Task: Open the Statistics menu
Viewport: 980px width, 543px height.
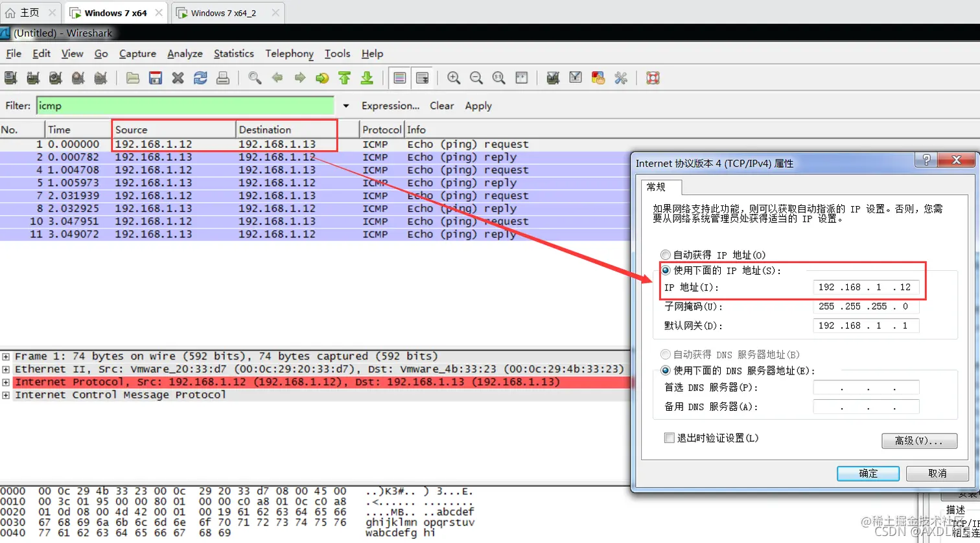Action: coord(234,54)
